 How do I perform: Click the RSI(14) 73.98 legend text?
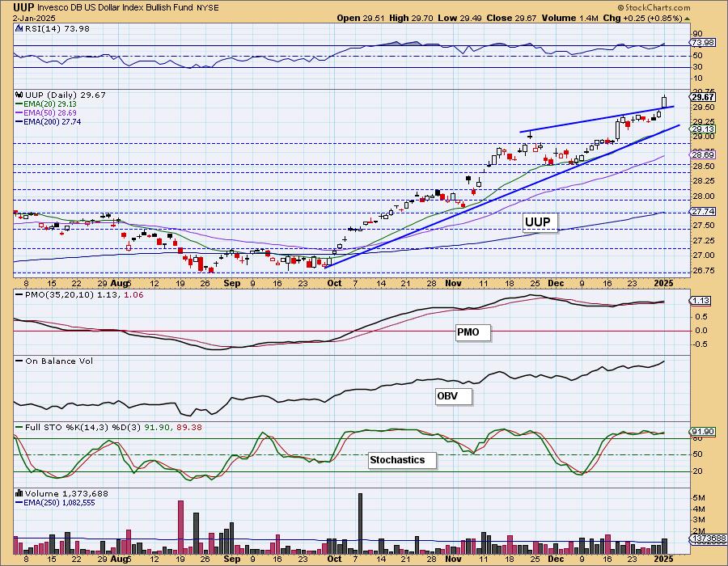coord(57,28)
